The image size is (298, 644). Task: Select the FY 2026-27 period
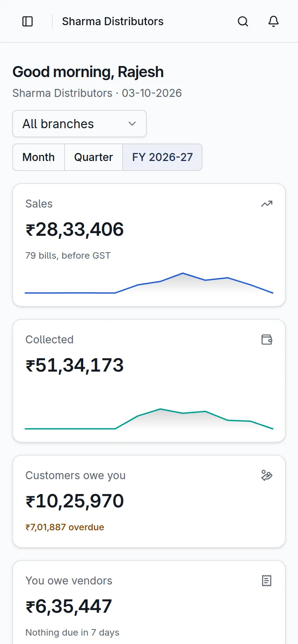(x=162, y=157)
